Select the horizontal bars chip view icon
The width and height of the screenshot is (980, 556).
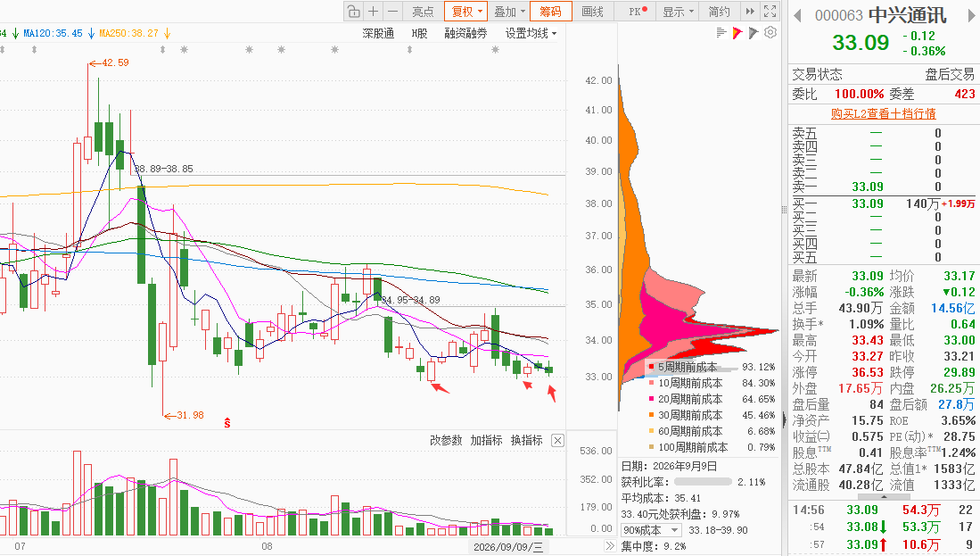coord(721,32)
